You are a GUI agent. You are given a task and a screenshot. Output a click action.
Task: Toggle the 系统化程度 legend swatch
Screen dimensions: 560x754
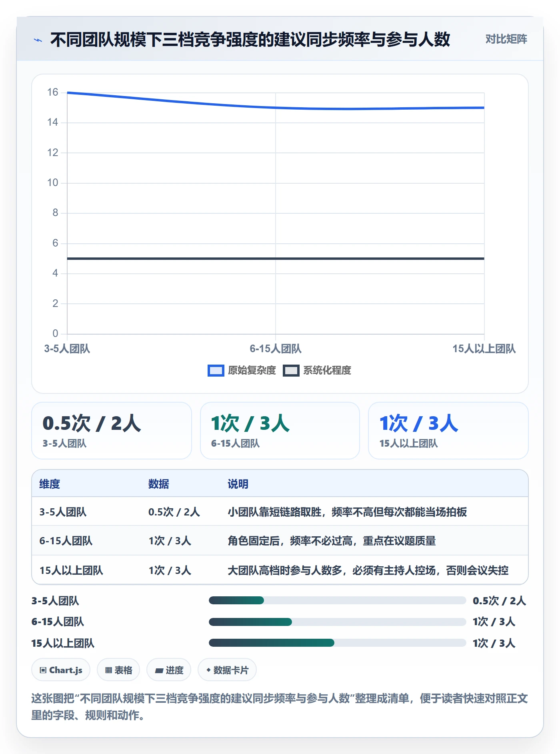291,371
